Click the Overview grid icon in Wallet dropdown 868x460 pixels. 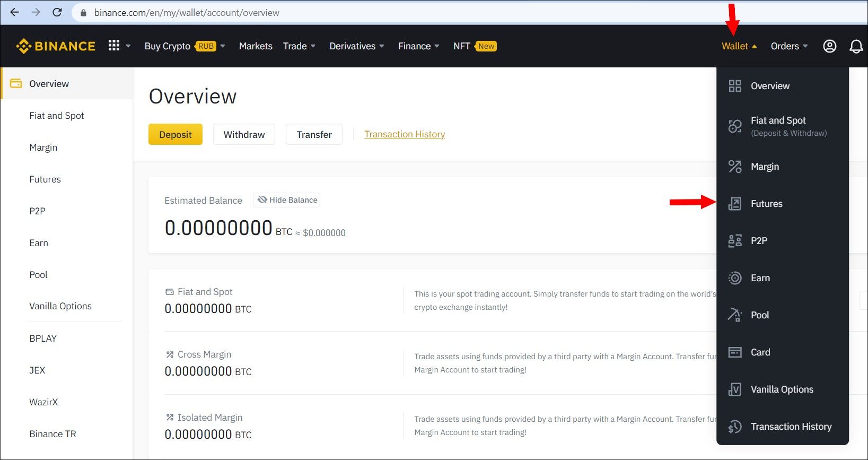pyautogui.click(x=735, y=86)
